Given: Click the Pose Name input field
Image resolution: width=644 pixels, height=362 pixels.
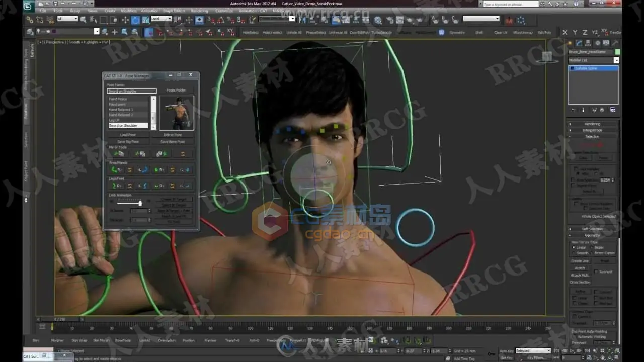Looking at the screenshot, I should click(x=132, y=91).
